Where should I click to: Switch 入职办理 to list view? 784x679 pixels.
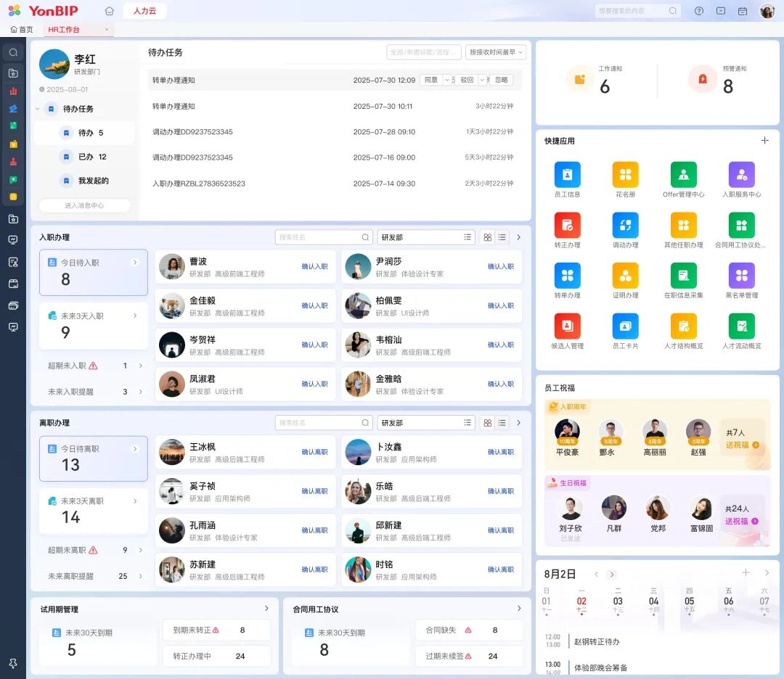tap(502, 237)
